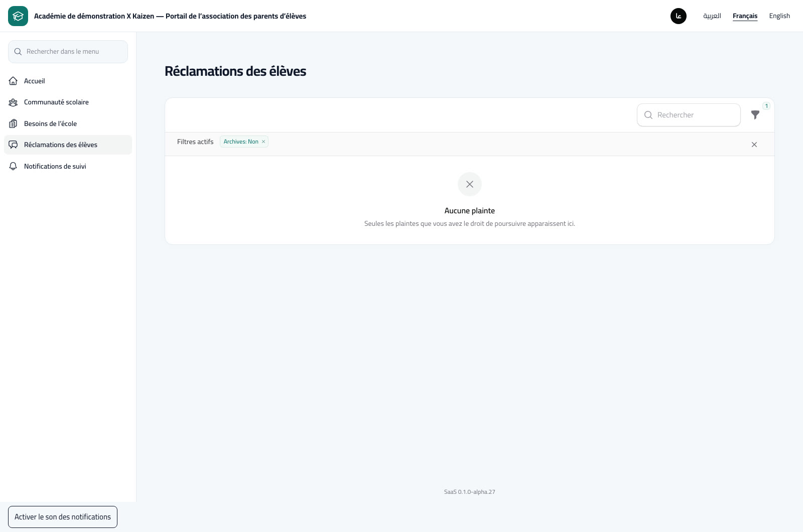Click the menu search magnifier icon
This screenshot has width=803, height=532.
coord(18,52)
